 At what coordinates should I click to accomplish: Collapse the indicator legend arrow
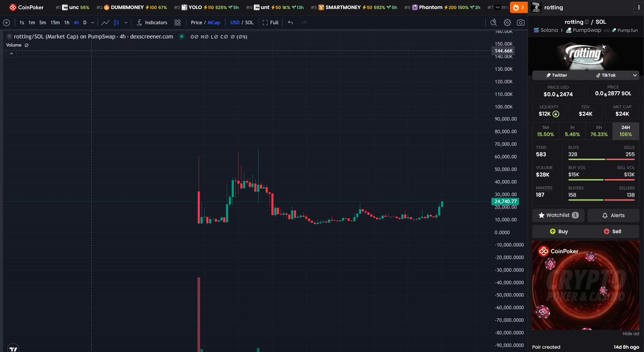pyautogui.click(x=10, y=53)
